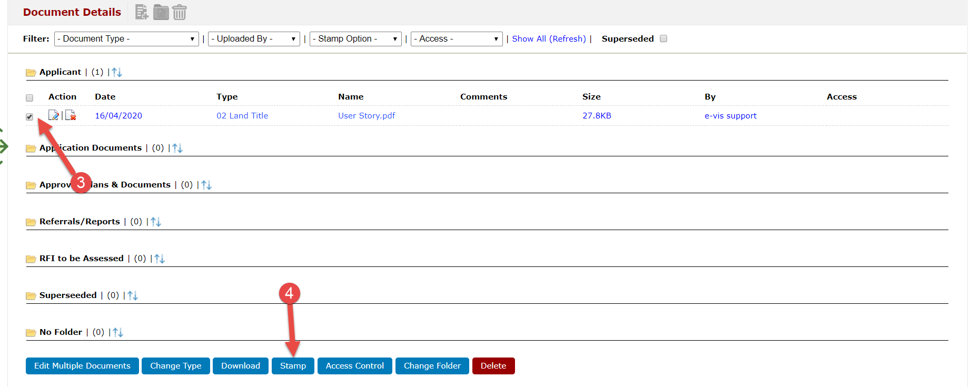Click the Edit Multiple Documents button
980x387 pixels.
tap(82, 366)
